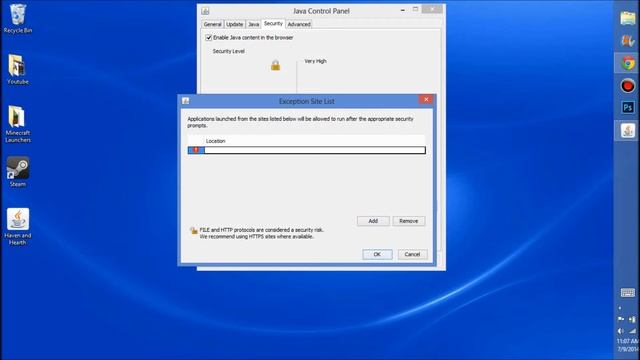Open the Advanced tab
This screenshot has height=360, width=640.
pyautogui.click(x=299, y=24)
